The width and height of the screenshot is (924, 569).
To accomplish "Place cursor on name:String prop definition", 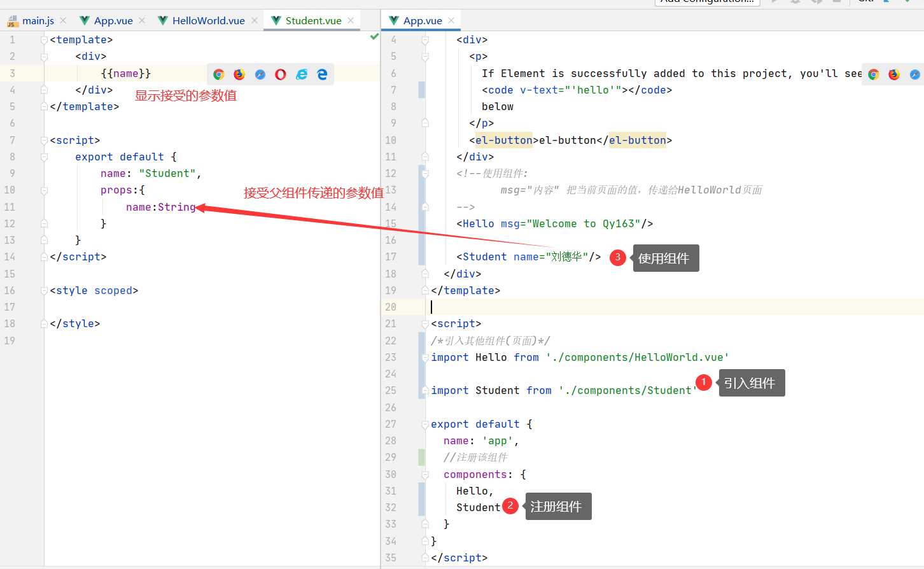I will pos(161,207).
